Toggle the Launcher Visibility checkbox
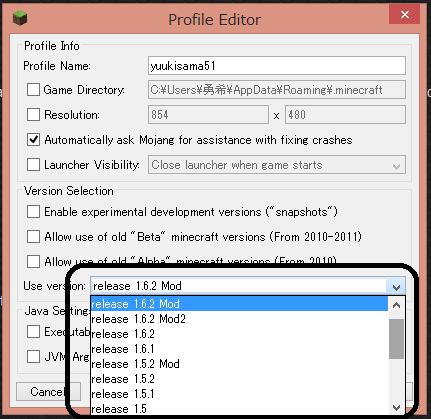Image resolution: width=431 pixels, height=419 pixels. [x=33, y=164]
